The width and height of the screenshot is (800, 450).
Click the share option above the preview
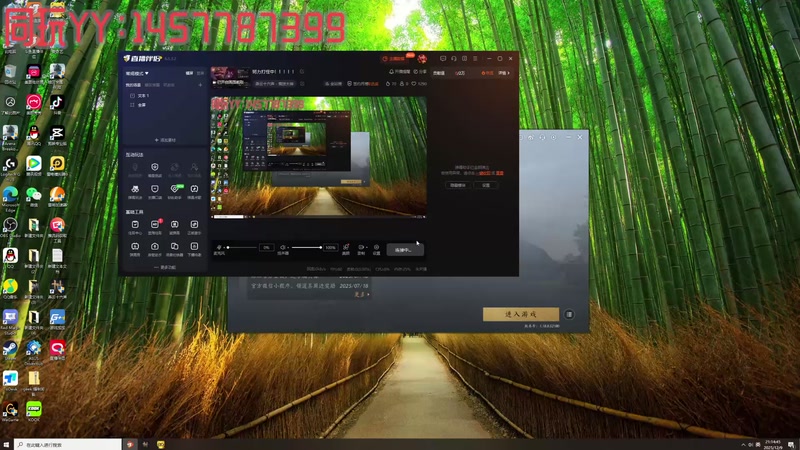tap(420, 72)
